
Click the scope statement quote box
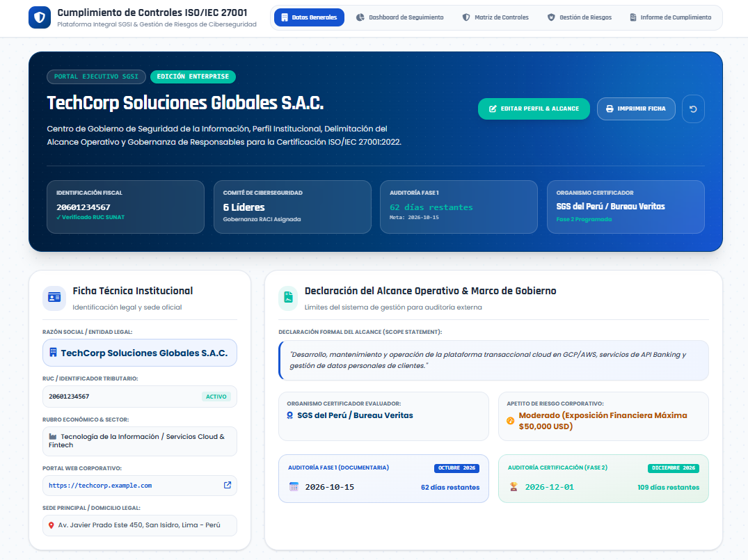click(x=494, y=360)
